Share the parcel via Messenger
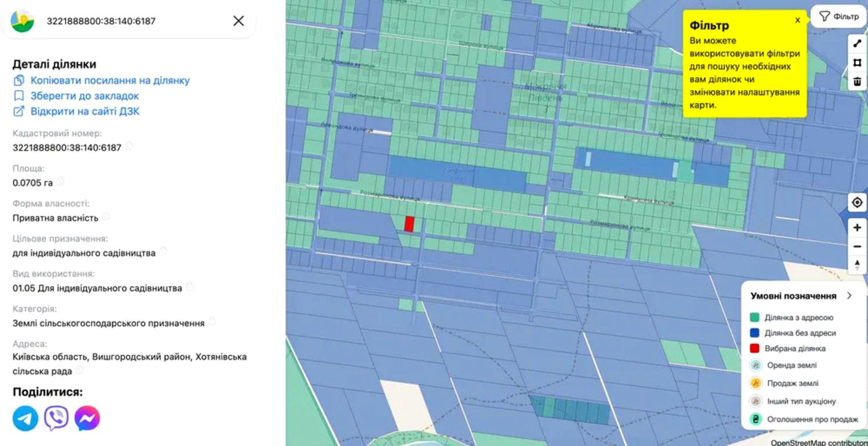The image size is (868, 446). (x=87, y=418)
